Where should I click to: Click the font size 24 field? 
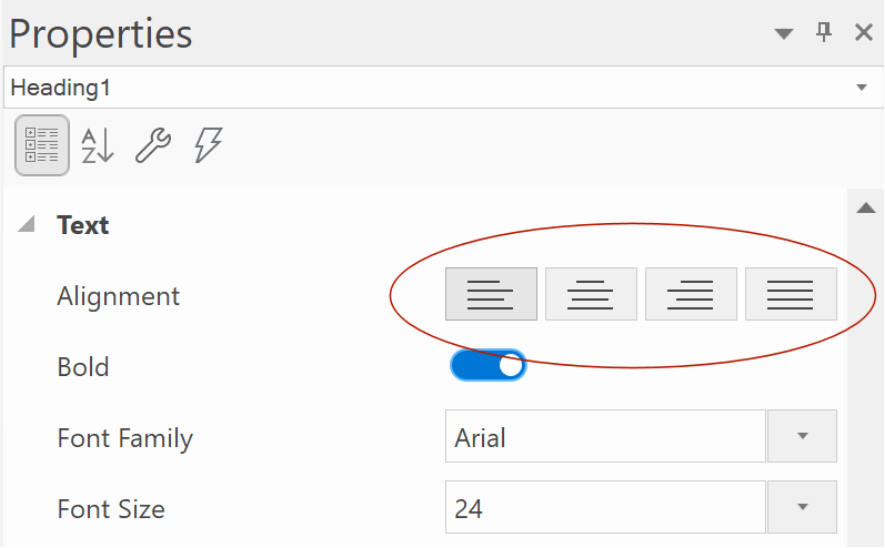pyautogui.click(x=605, y=507)
